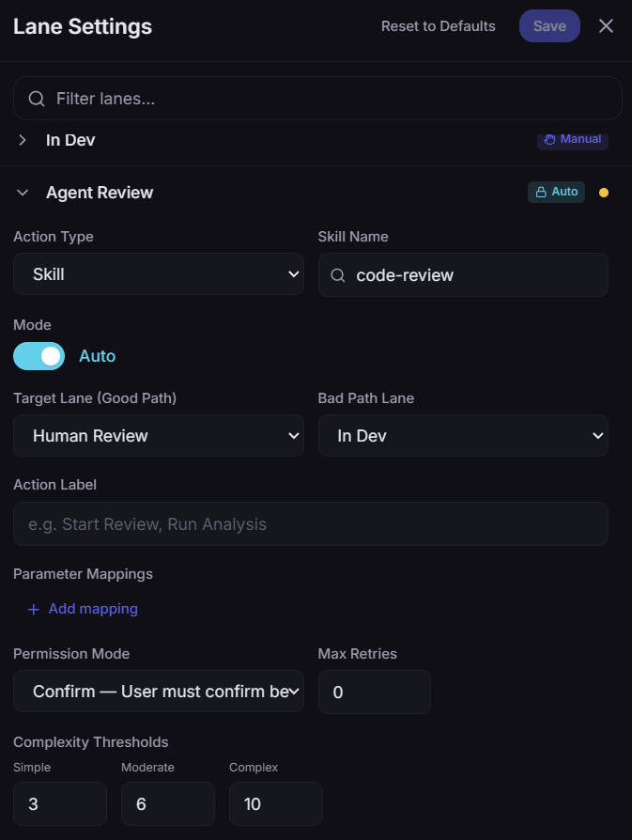Open the Permission Mode dropdown

(x=159, y=691)
